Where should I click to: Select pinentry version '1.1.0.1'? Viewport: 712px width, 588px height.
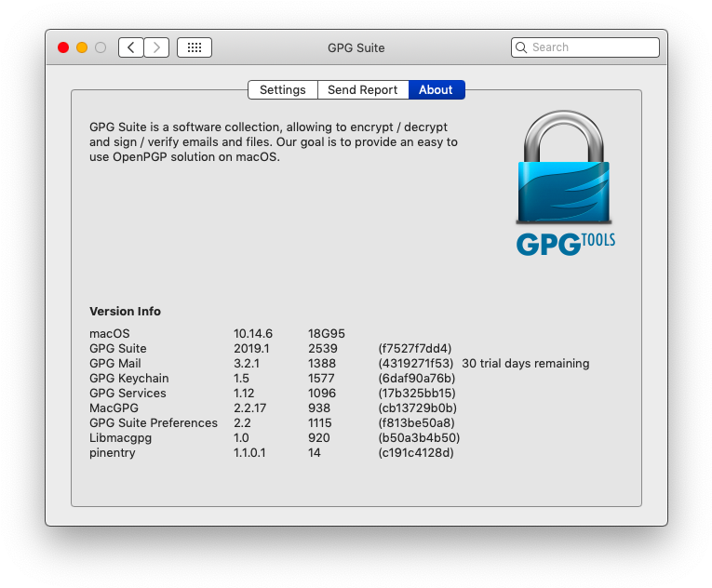(x=249, y=453)
